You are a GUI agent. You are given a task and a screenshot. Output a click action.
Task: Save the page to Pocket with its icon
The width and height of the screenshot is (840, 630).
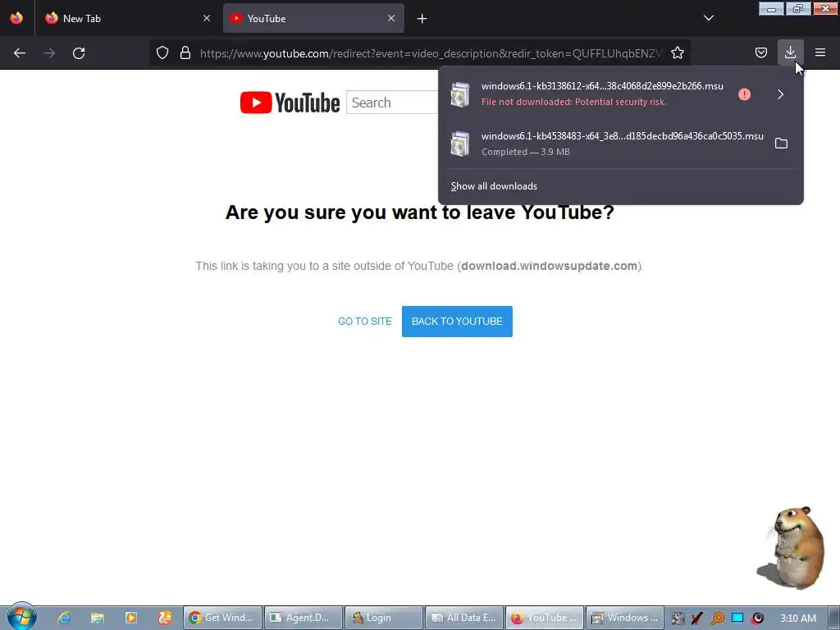[x=761, y=52]
